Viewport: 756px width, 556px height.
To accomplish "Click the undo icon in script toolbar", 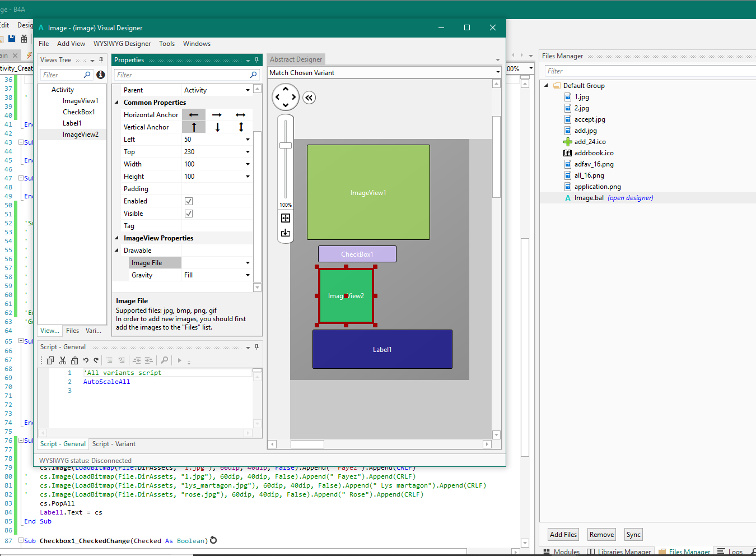I will coord(86,360).
